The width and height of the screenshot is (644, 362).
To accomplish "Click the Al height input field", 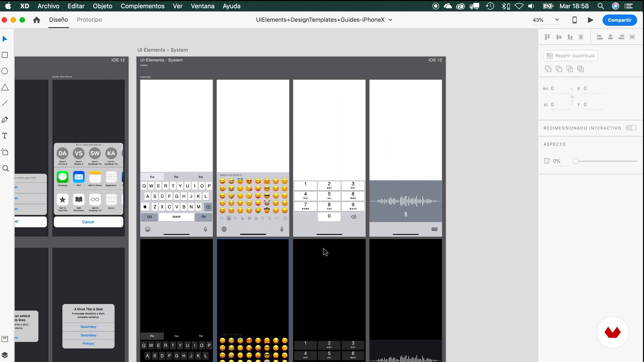I will pyautogui.click(x=560, y=105).
